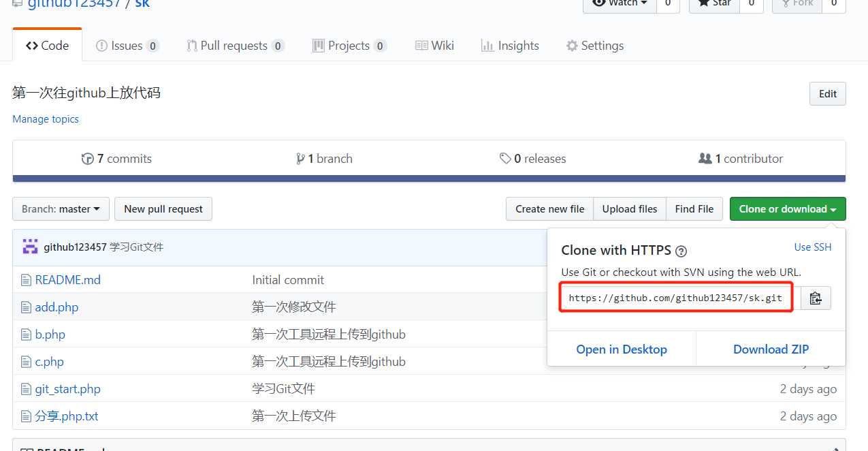Click the Find File button

point(694,209)
